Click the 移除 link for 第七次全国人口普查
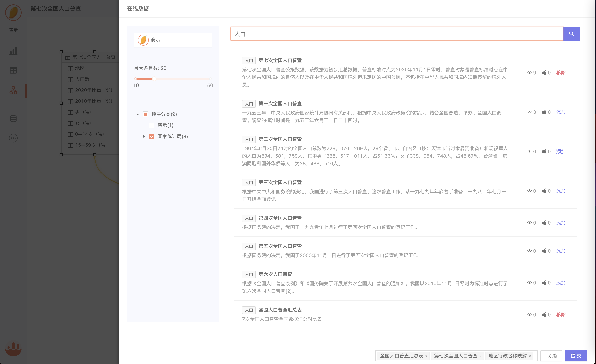The width and height of the screenshot is (596, 364). [x=561, y=72]
